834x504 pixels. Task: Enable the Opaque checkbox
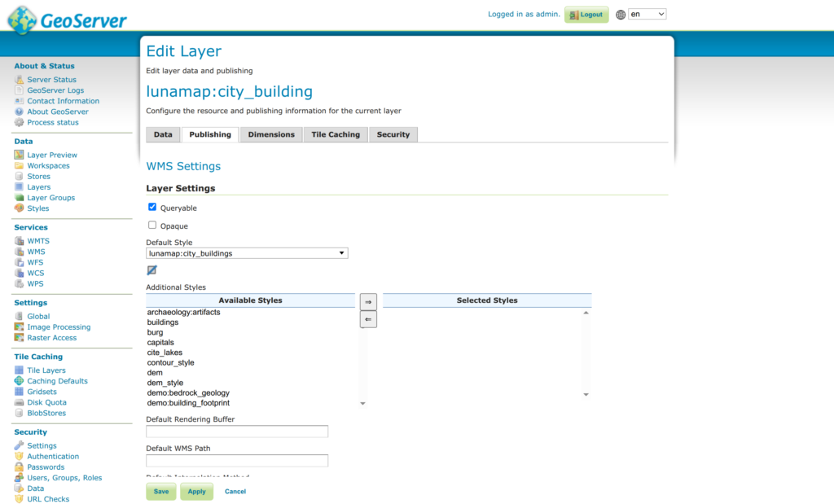[x=152, y=226]
